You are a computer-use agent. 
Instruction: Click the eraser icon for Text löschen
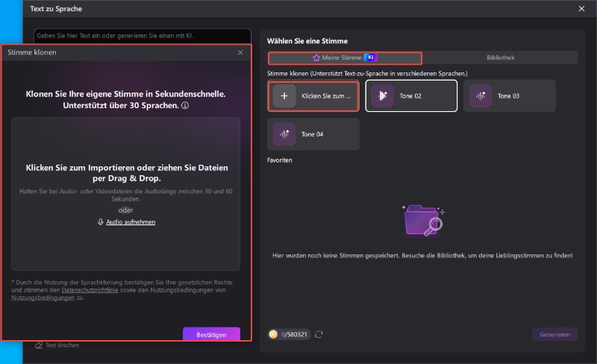pyautogui.click(x=39, y=345)
